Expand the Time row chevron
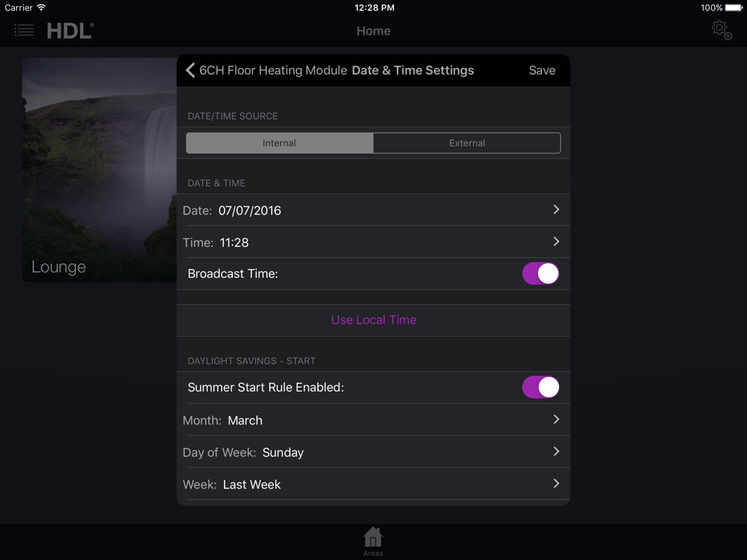747x560 pixels. click(x=556, y=241)
